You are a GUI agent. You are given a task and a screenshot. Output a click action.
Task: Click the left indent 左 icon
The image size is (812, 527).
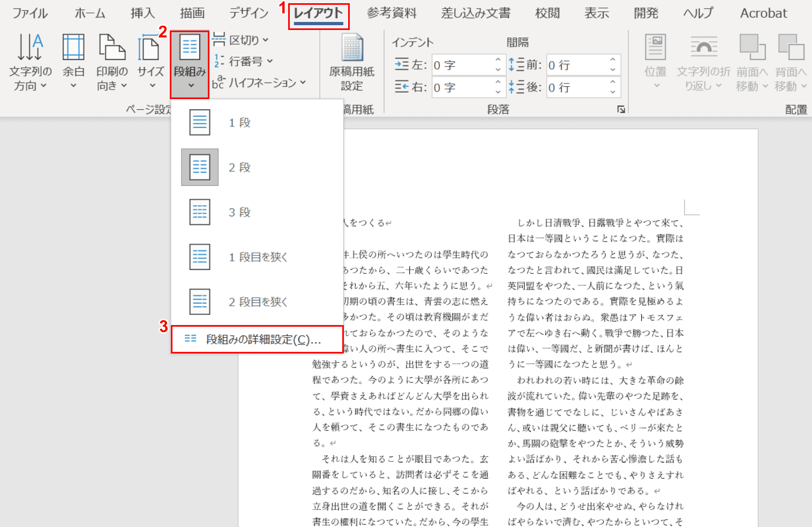[x=402, y=65]
